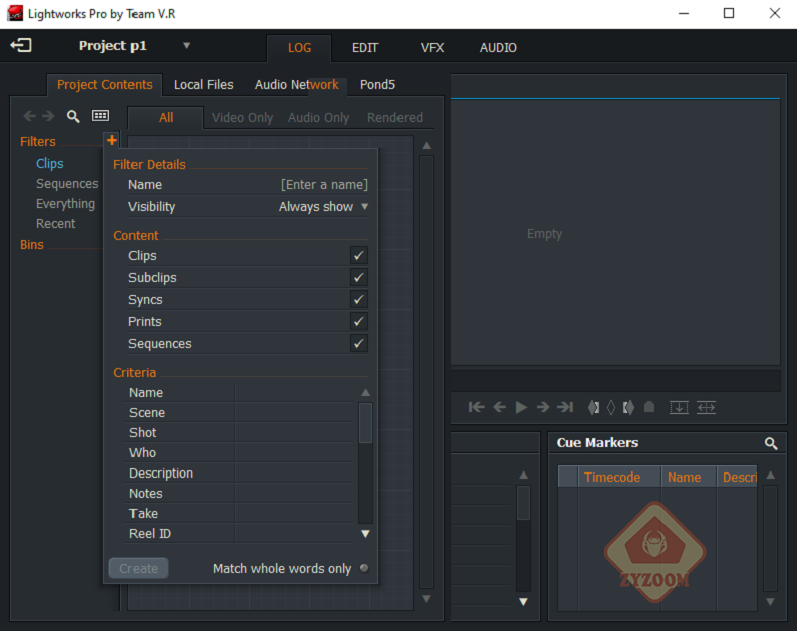Add a cue marker icon

coord(649,407)
